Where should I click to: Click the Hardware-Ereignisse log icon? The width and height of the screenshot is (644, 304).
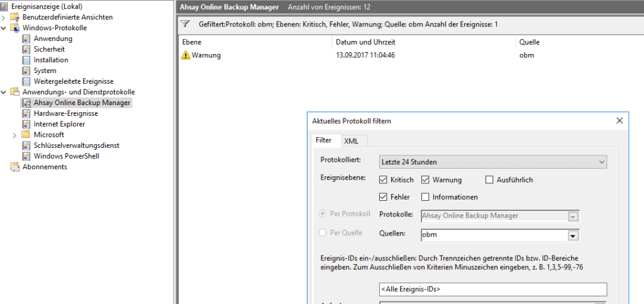click(26, 113)
